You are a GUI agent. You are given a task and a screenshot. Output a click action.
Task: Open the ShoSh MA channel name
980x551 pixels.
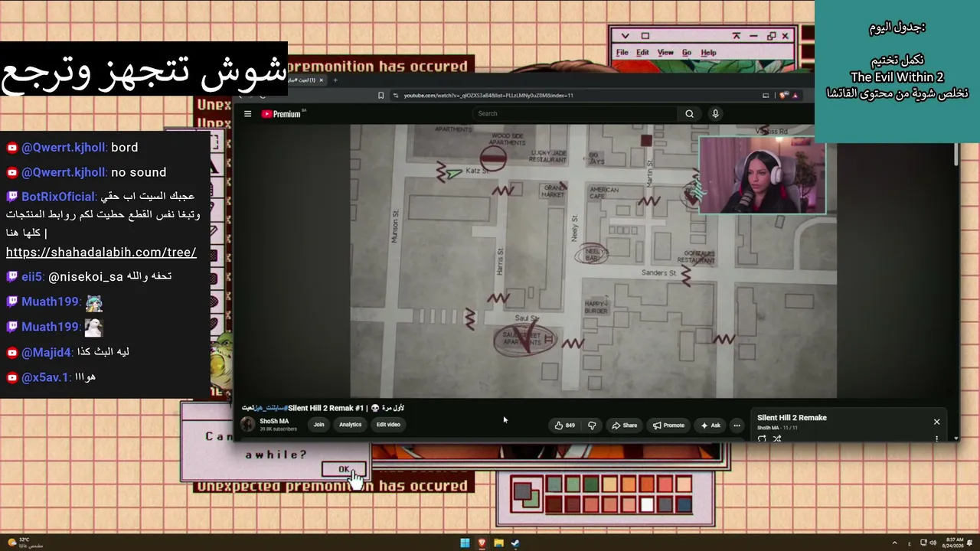pos(274,421)
